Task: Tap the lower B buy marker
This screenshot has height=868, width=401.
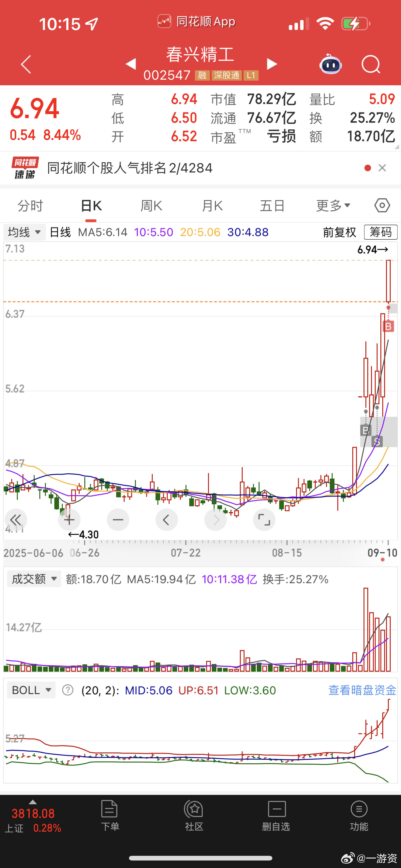Action: tap(366, 430)
